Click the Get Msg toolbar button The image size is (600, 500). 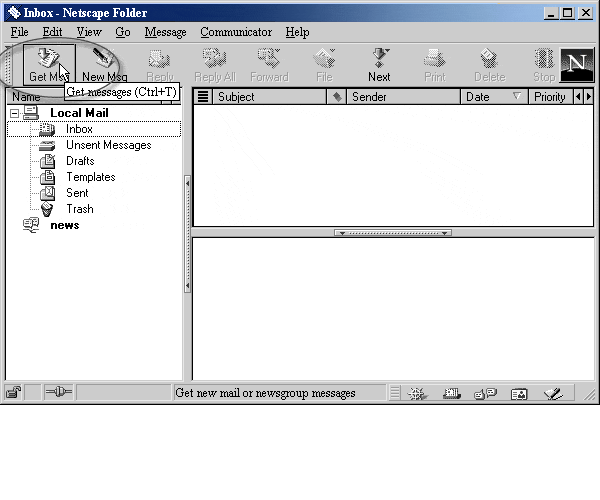point(49,65)
